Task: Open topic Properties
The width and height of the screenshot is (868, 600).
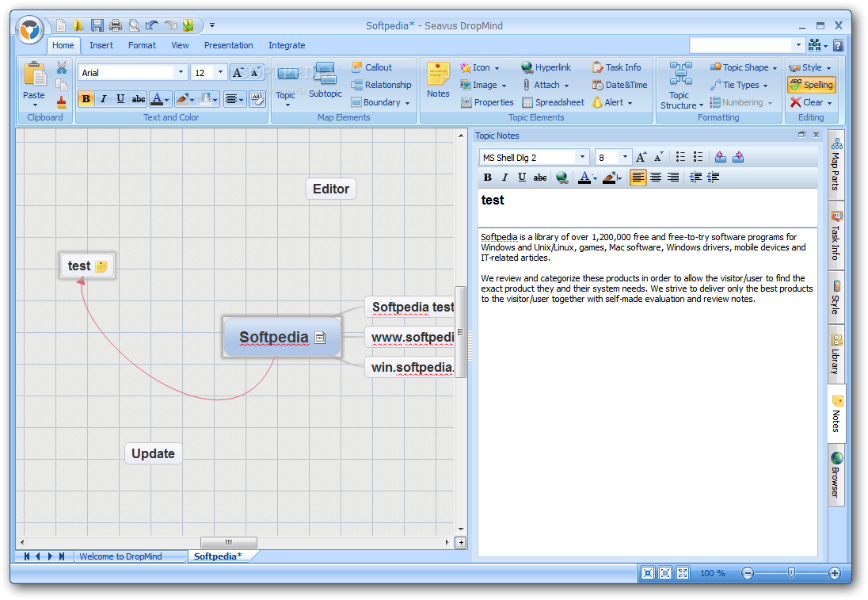Action: click(x=487, y=102)
